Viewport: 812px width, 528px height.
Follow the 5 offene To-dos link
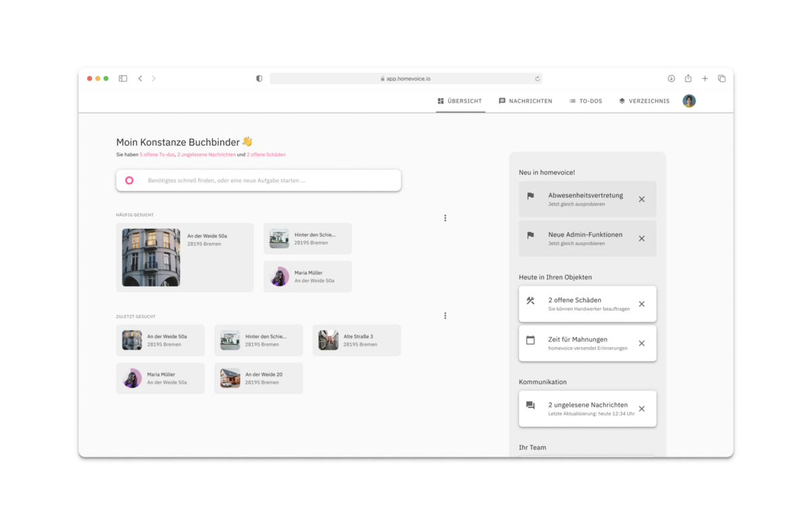[x=157, y=154]
